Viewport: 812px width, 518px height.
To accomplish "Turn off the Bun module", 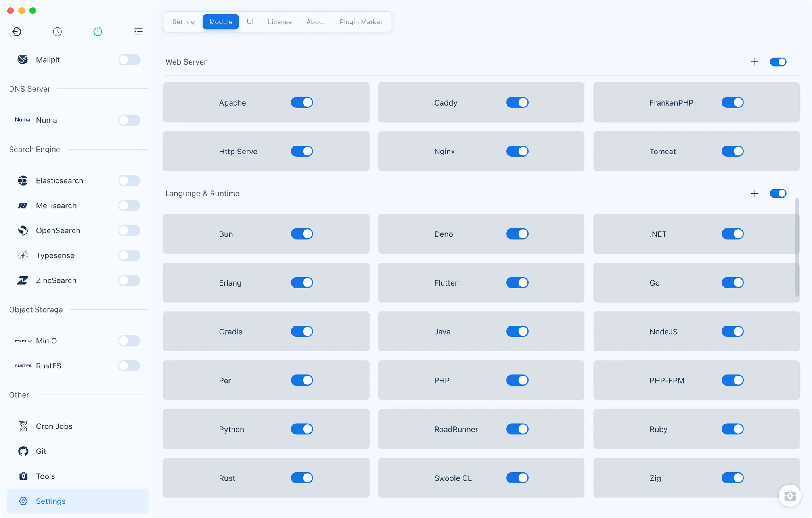I will (302, 234).
